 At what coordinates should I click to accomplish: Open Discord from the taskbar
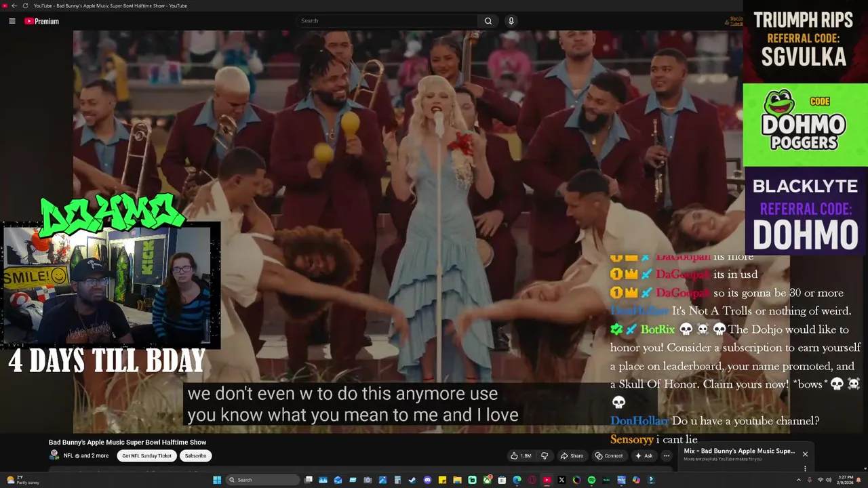tap(427, 480)
